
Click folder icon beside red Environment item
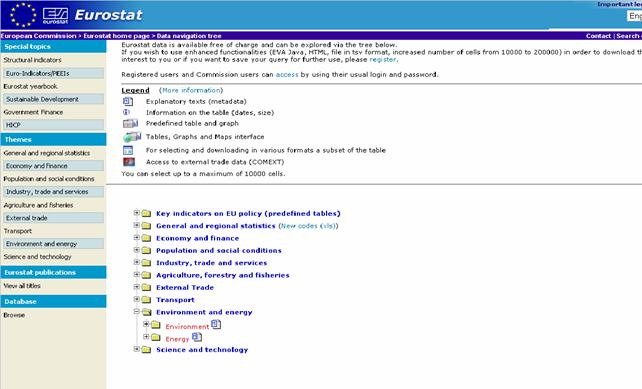(156, 326)
